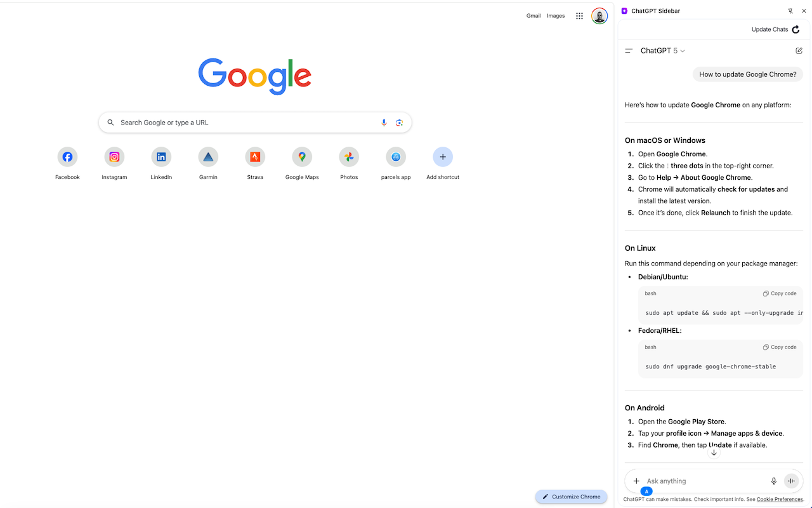This screenshot has width=812, height=508.
Task: Click the "On Android" heading
Action: [645, 408]
